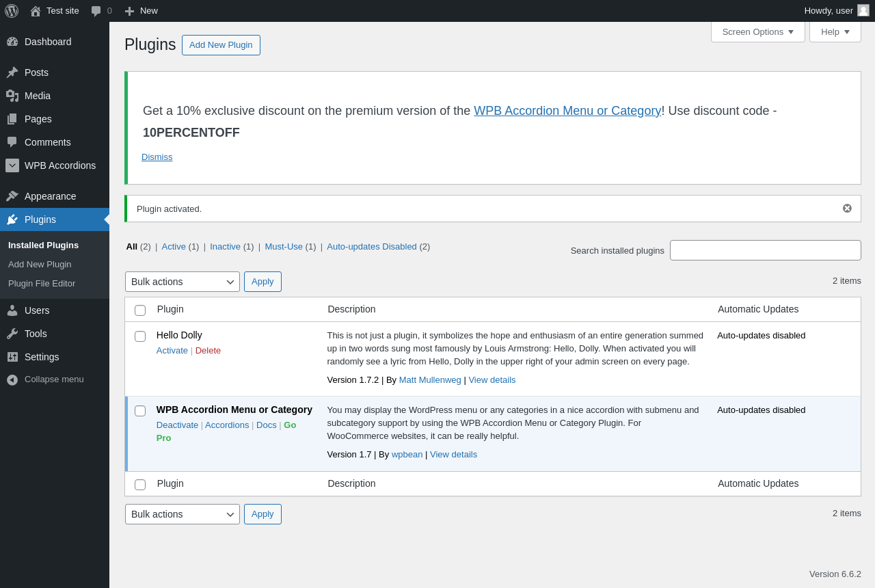Click the home icon beside Test site
Viewport: 875px width, 588px height.
pos(36,11)
